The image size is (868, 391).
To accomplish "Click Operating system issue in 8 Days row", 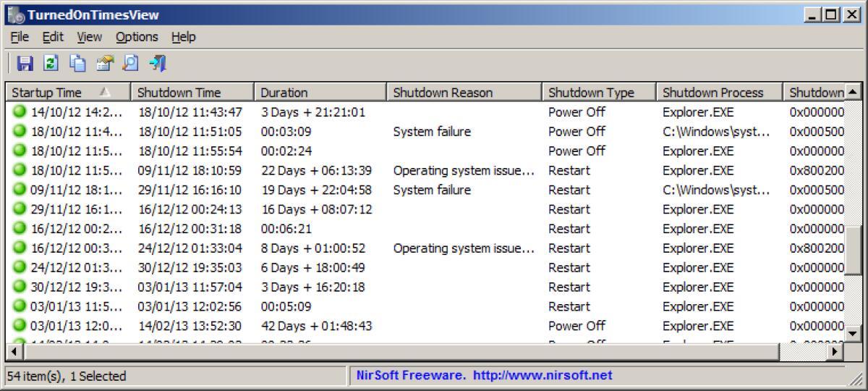I will [464, 248].
